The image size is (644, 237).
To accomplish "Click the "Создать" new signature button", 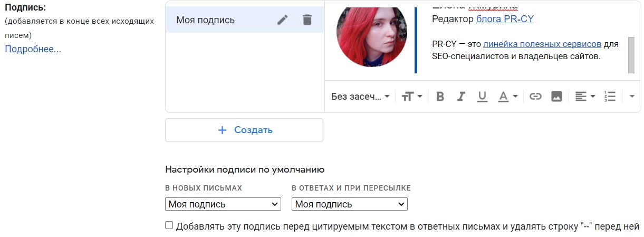I will [244, 130].
